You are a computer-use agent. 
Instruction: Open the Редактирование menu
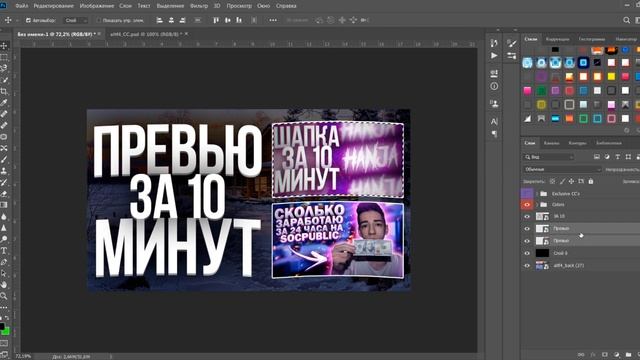tap(53, 6)
